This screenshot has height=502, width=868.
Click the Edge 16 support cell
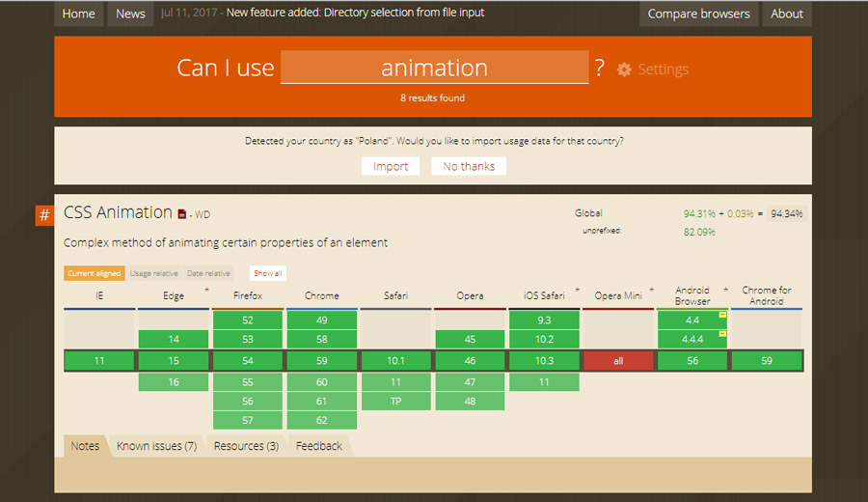click(x=174, y=382)
